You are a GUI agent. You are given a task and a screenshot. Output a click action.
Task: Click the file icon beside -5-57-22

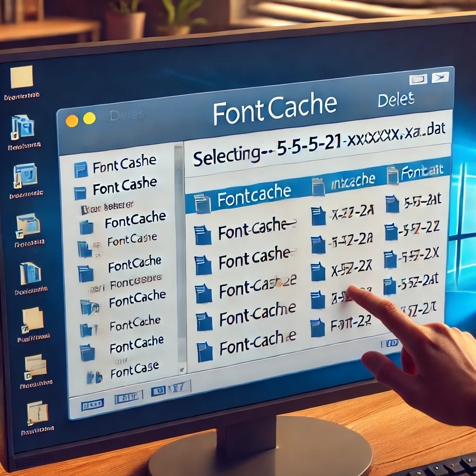pyautogui.click(x=391, y=231)
